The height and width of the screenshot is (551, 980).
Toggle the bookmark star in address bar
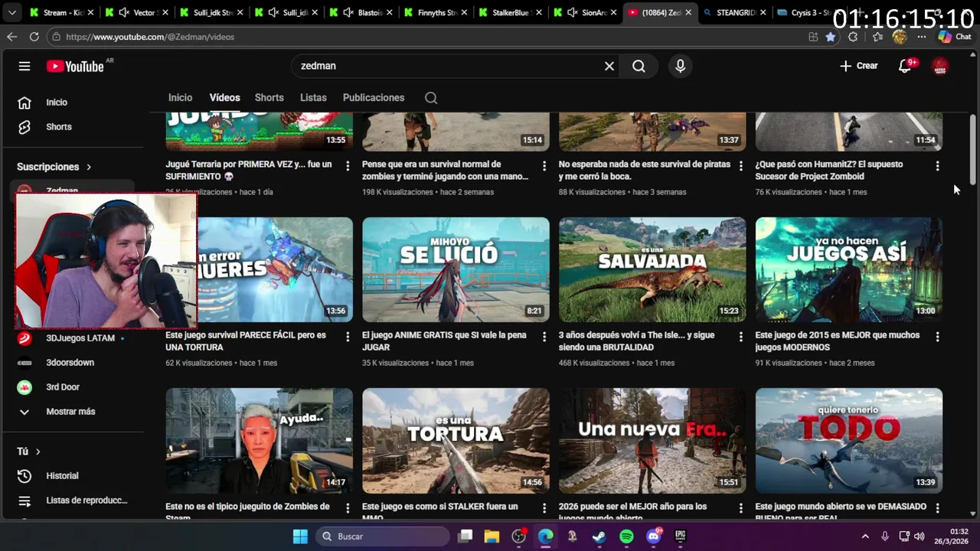click(831, 37)
